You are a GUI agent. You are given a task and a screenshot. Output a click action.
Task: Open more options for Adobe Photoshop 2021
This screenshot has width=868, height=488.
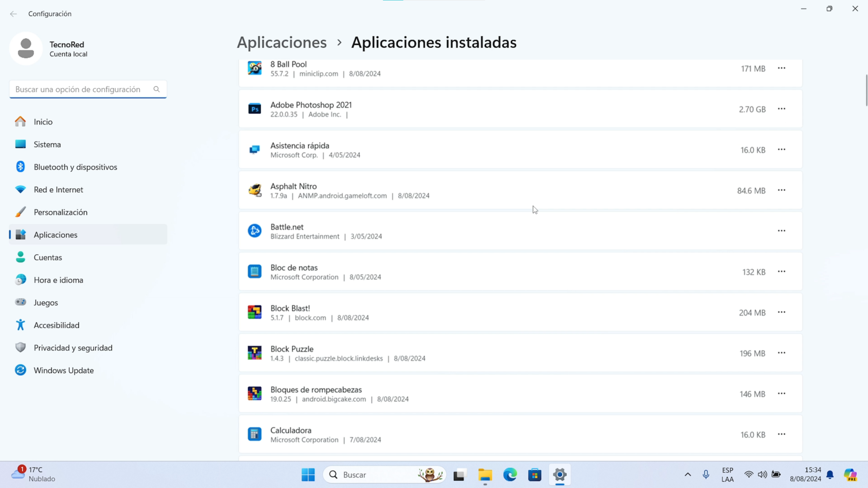coord(782,109)
